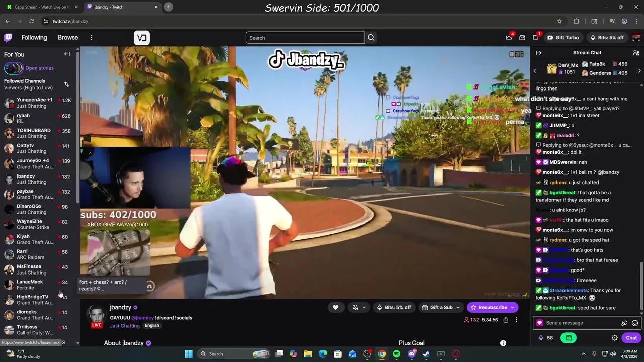Show previous gift leaderboard with left chevron
The image size is (644, 362).
(535, 71)
